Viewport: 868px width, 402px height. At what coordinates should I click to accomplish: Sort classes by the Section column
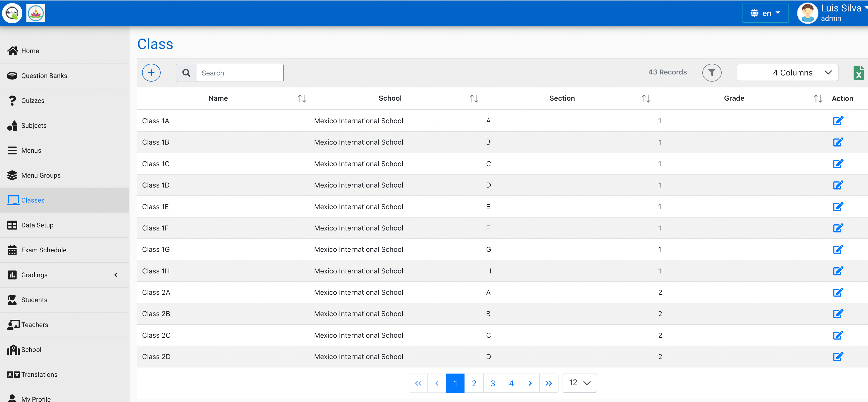click(646, 98)
